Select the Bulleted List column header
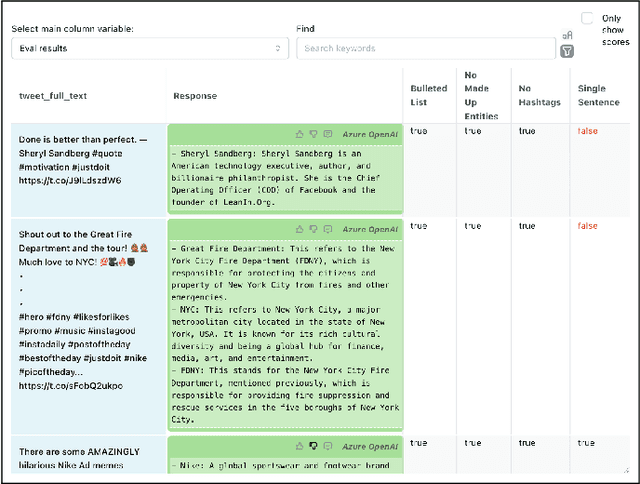Screen dimensions: 640x484 pyautogui.click(x=428, y=96)
